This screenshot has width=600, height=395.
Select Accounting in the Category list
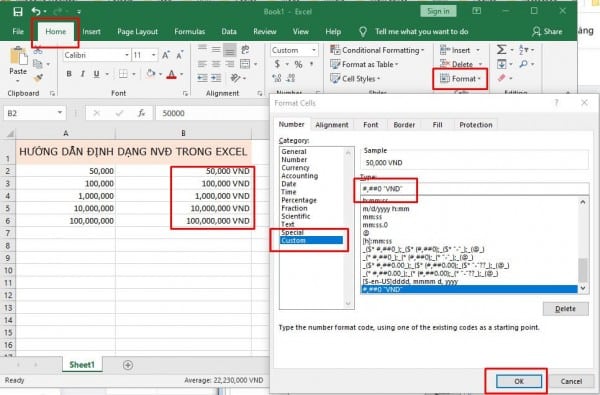(x=300, y=176)
